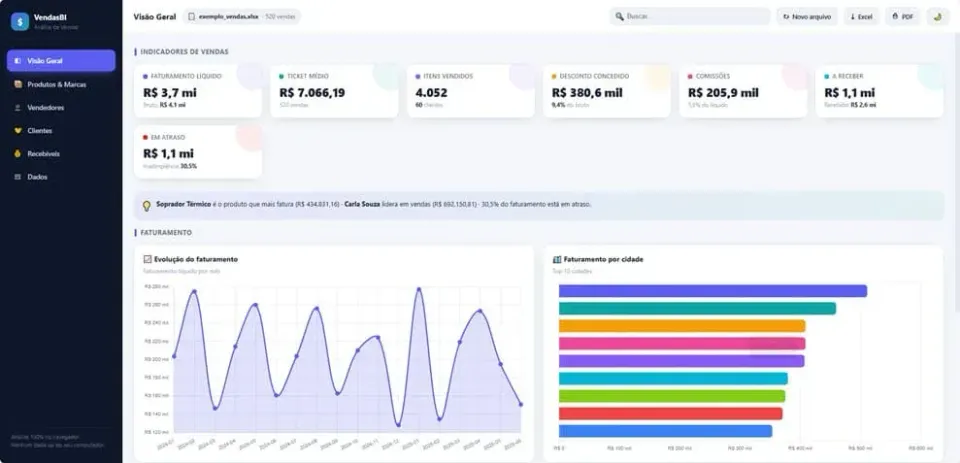The width and height of the screenshot is (960, 463).
Task: Click the exemplo_vendas.xlsx file chip
Action: point(242,17)
